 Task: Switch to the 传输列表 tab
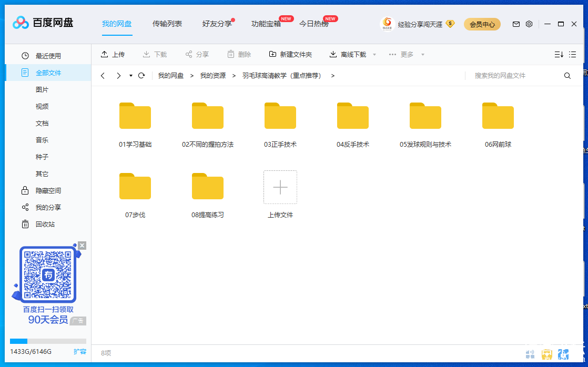pyautogui.click(x=167, y=24)
